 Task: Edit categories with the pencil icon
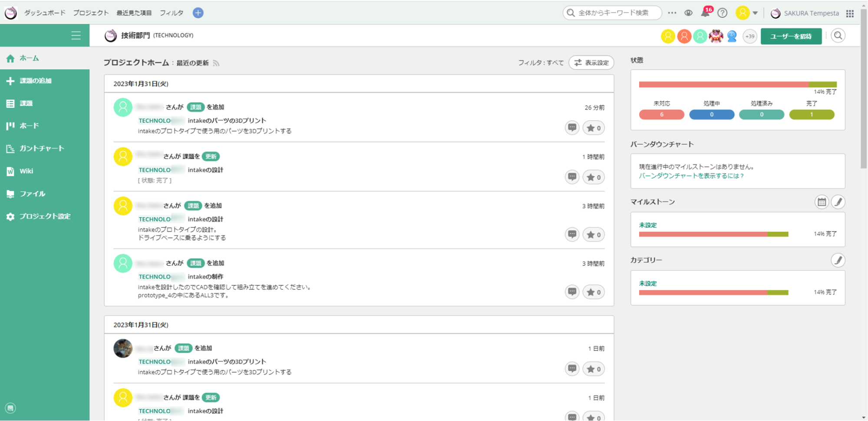click(x=838, y=260)
